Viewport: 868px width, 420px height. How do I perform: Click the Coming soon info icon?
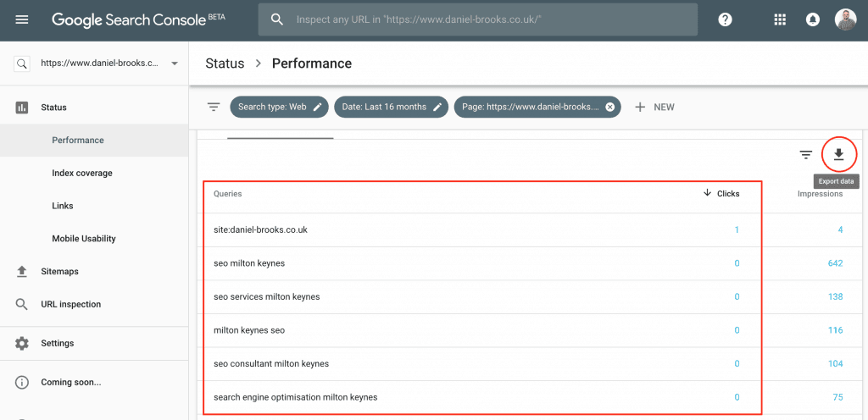(21, 383)
